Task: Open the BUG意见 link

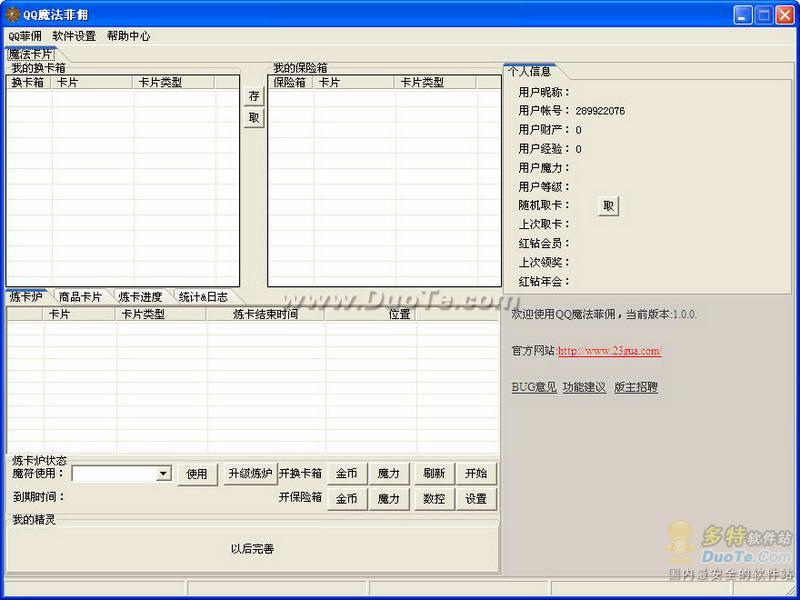Action: pyautogui.click(x=534, y=387)
